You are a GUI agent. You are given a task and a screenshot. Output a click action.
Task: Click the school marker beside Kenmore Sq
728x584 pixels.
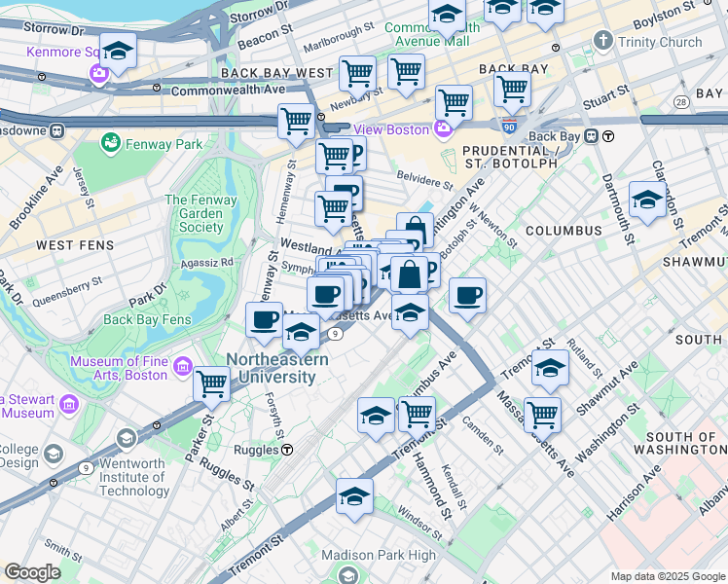[x=118, y=52]
